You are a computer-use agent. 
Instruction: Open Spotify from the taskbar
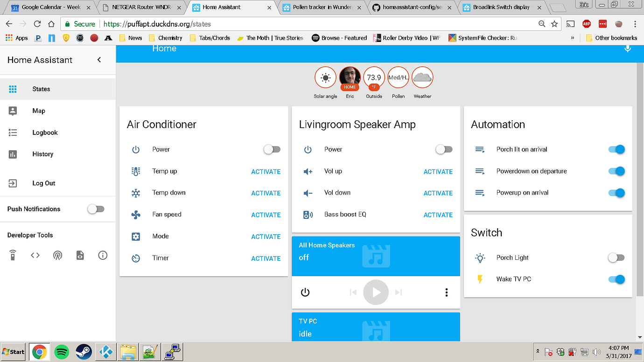coord(62,352)
